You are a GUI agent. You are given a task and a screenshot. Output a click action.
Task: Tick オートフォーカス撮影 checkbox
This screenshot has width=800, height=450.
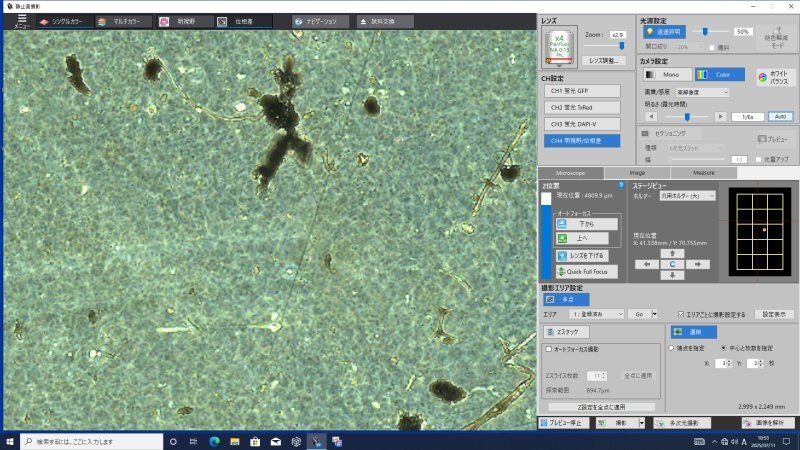point(548,349)
